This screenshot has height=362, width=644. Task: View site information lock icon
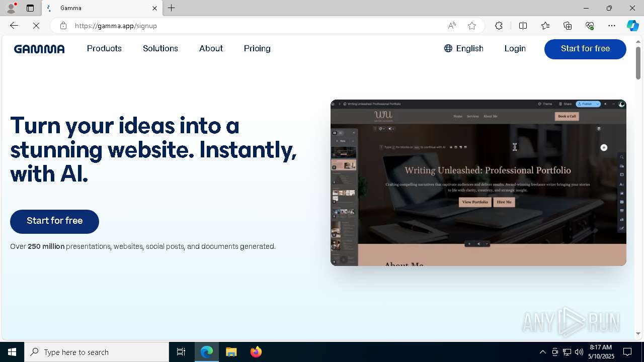pyautogui.click(x=63, y=26)
